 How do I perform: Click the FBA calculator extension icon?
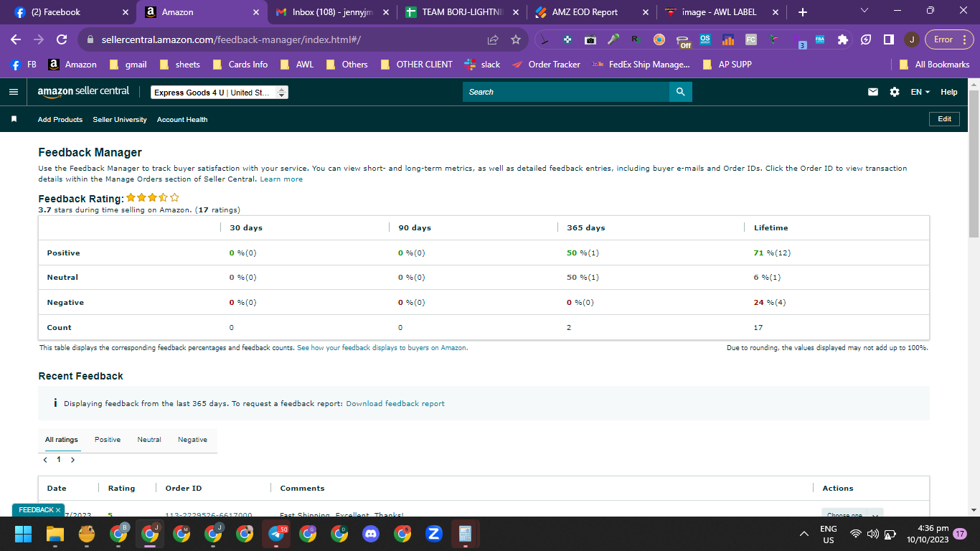(819, 40)
